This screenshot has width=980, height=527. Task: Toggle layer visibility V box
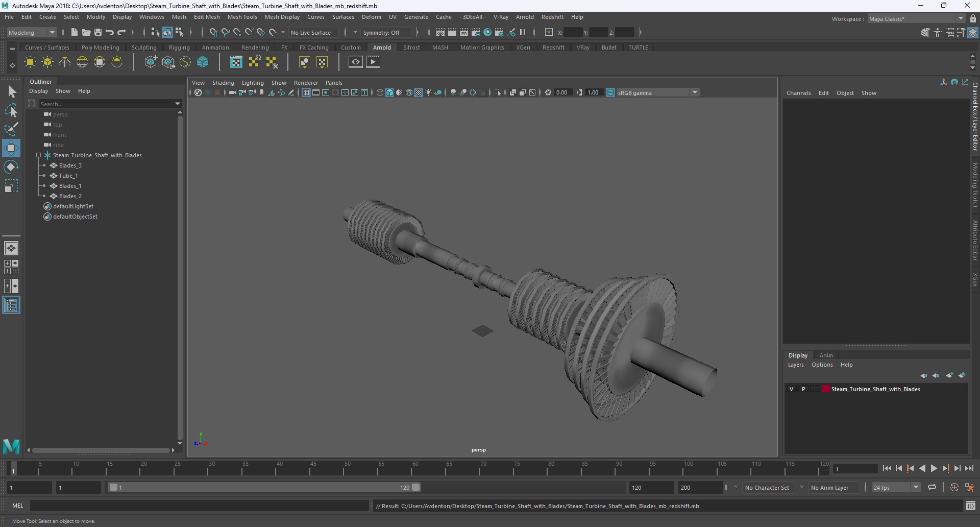pos(792,389)
